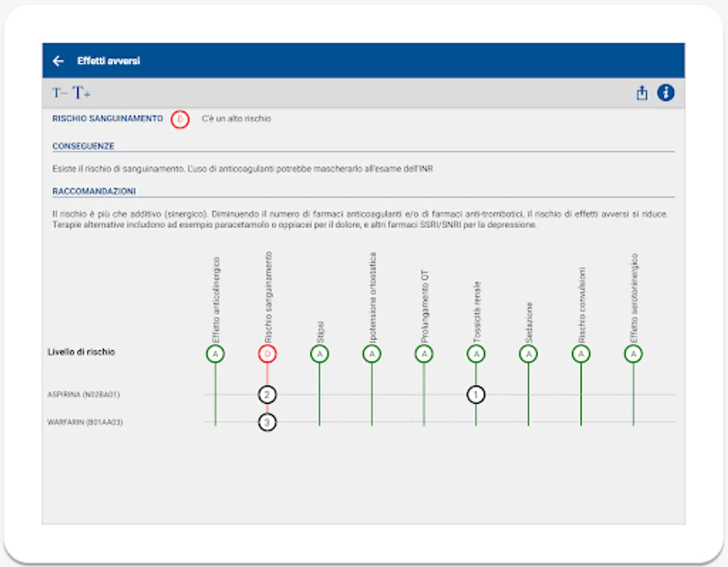Click the Livello di rischio label
Image resolution: width=728 pixels, height=567 pixels.
81,352
